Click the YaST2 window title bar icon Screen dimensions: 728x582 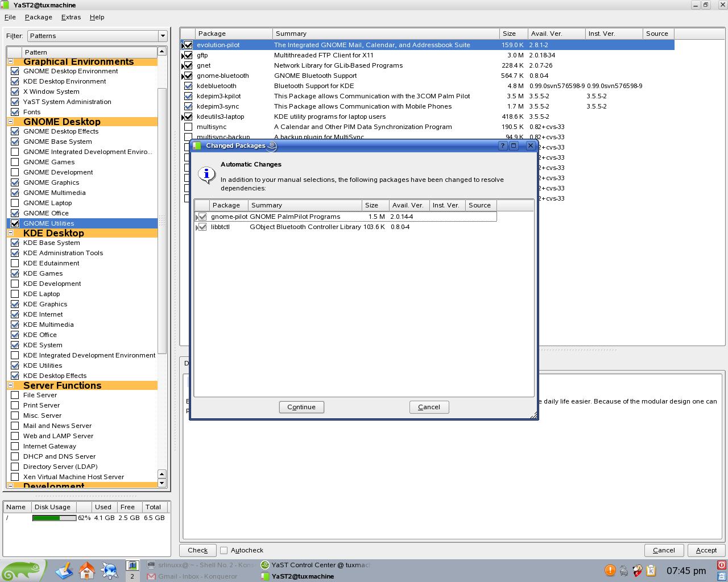(x=5, y=5)
